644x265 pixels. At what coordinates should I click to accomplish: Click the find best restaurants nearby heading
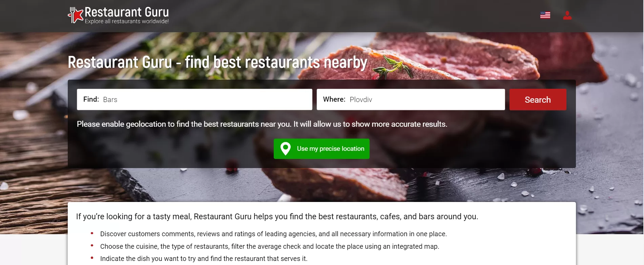pos(217,62)
